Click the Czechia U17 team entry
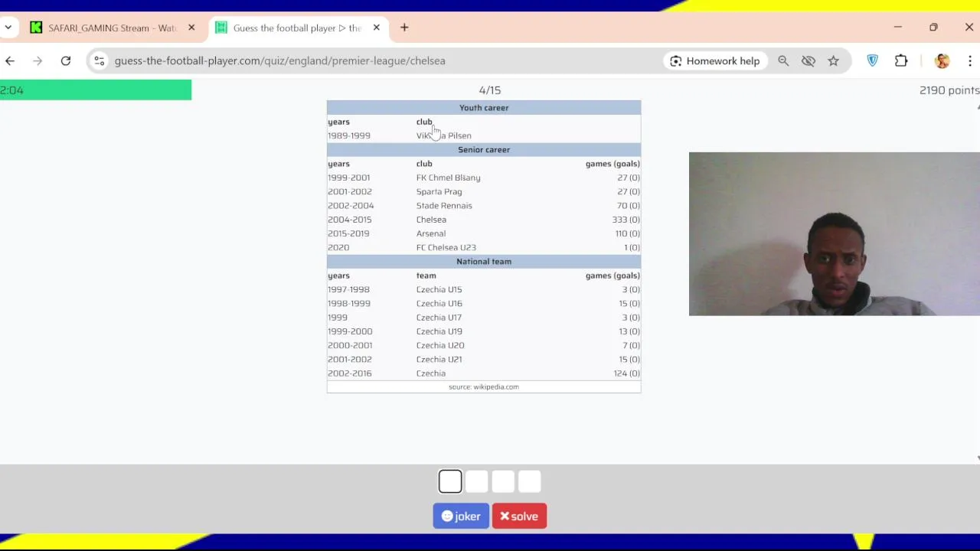The height and width of the screenshot is (551, 980). tap(439, 318)
